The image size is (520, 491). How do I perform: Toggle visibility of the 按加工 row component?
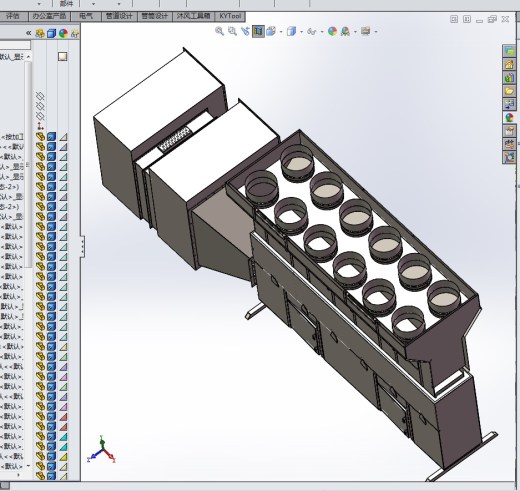pyautogui.click(x=40, y=137)
